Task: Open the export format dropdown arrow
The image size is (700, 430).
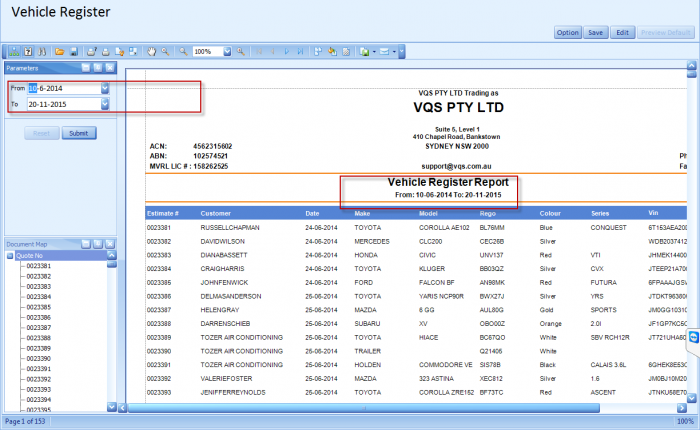Action: 374,52
